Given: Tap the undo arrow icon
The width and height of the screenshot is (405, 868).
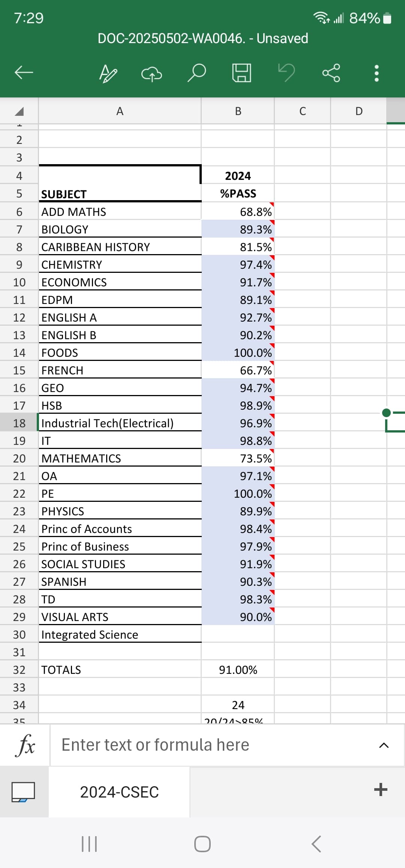Looking at the screenshot, I should [x=286, y=73].
